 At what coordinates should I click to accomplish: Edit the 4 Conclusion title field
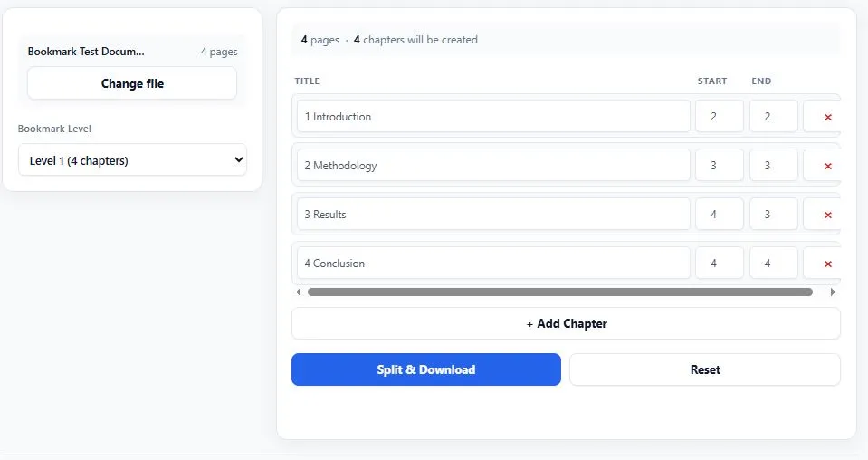(493, 264)
